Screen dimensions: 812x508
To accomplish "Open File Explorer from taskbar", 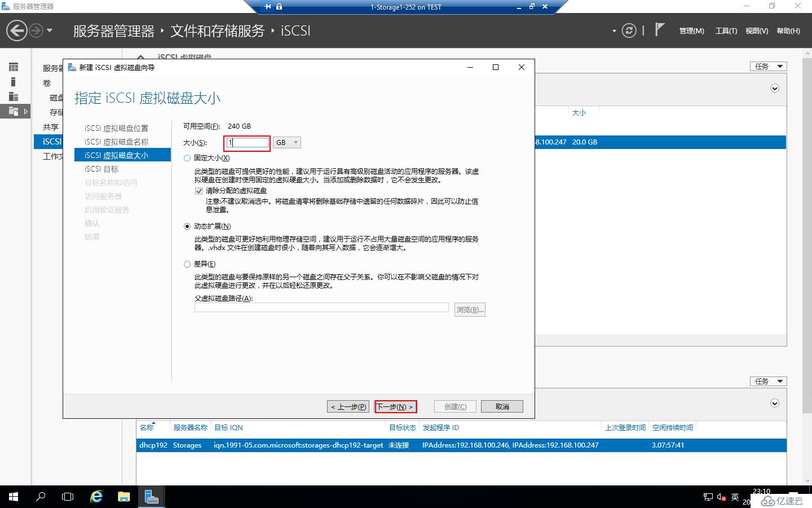I will point(123,497).
